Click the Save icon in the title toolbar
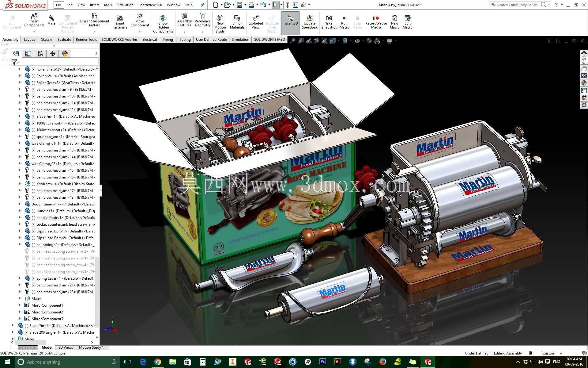The image size is (588, 368). [239, 5]
